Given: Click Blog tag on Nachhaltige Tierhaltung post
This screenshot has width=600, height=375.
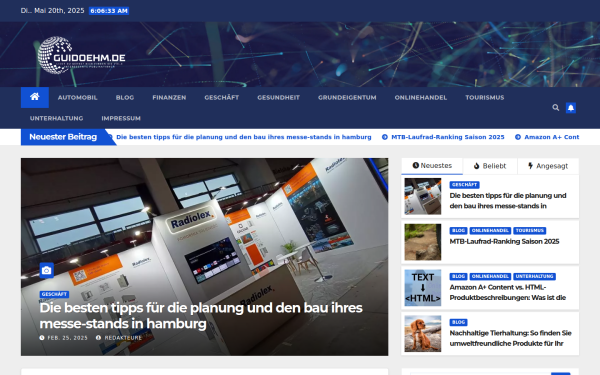Looking at the screenshot, I should pos(458,323).
